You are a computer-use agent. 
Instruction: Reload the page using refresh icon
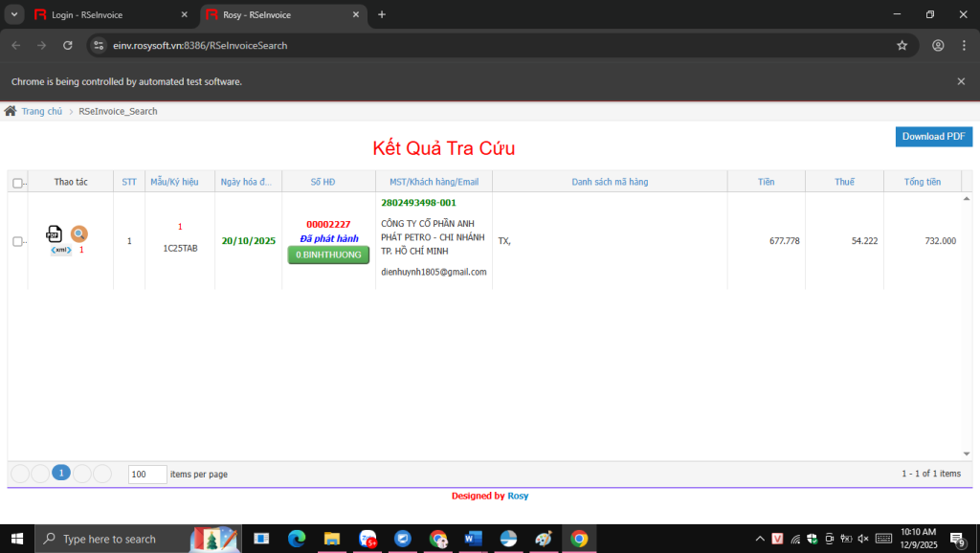[x=68, y=45]
